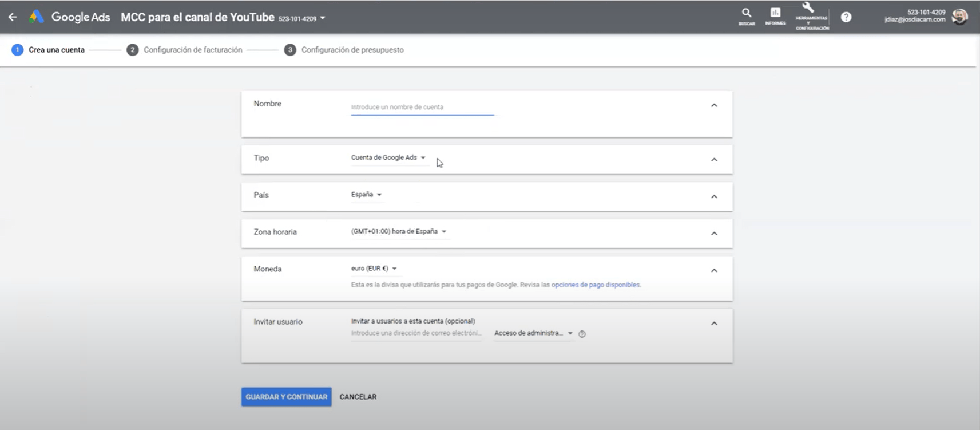
Task: Select step 1 Crea una cuenta
Action: click(x=48, y=50)
